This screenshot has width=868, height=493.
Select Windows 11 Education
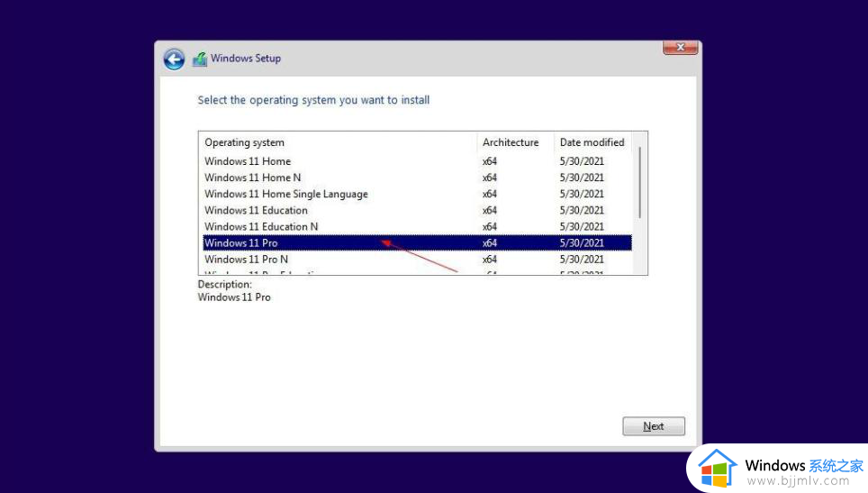click(x=417, y=210)
